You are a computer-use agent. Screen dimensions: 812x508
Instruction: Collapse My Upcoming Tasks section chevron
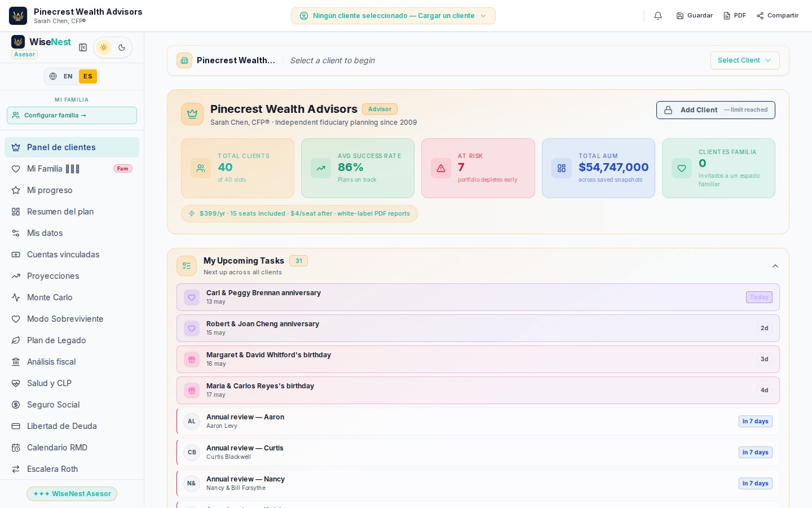[775, 266]
